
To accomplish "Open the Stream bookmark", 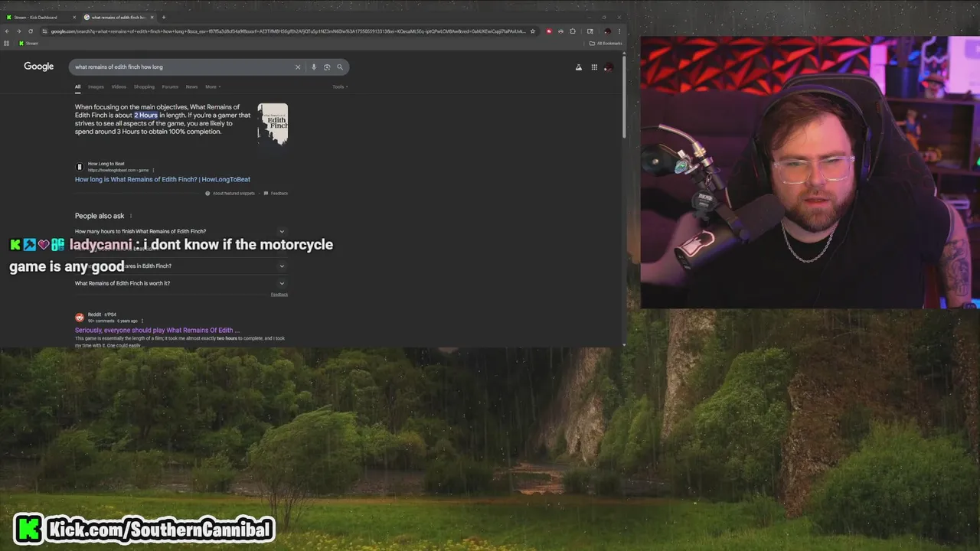I will (29, 43).
